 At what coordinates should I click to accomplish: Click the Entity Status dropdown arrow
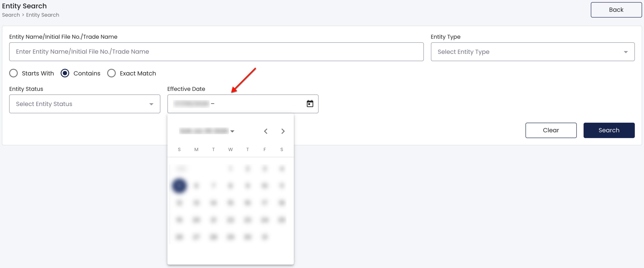(x=151, y=104)
